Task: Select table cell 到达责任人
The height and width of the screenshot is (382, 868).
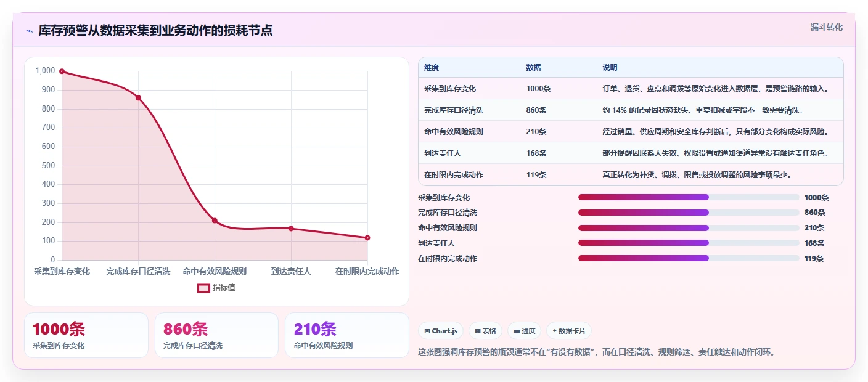Action: 443,153
